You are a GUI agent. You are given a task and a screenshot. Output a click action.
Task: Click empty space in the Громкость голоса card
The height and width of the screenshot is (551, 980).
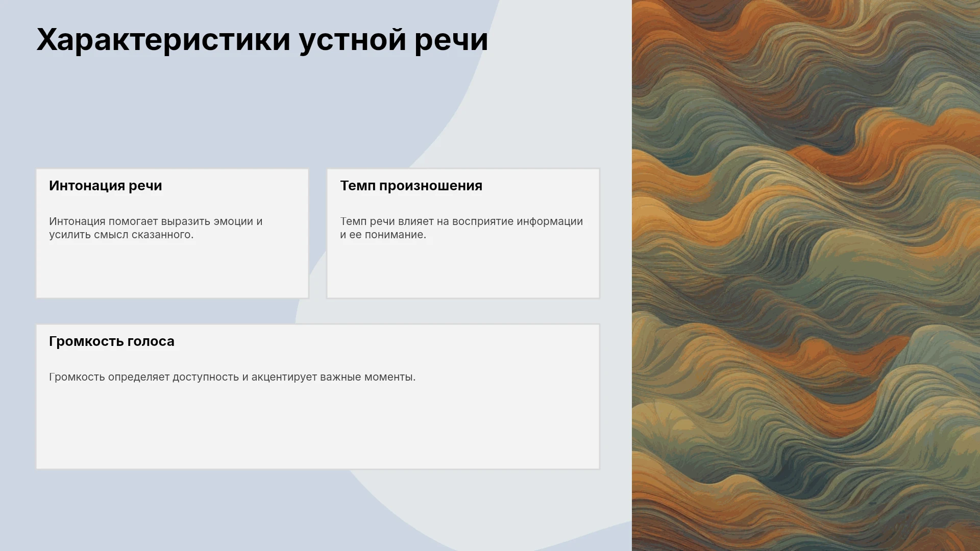coord(317,429)
